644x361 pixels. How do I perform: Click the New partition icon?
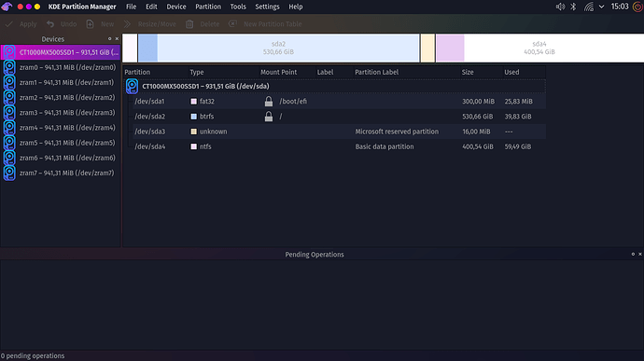[x=90, y=24]
